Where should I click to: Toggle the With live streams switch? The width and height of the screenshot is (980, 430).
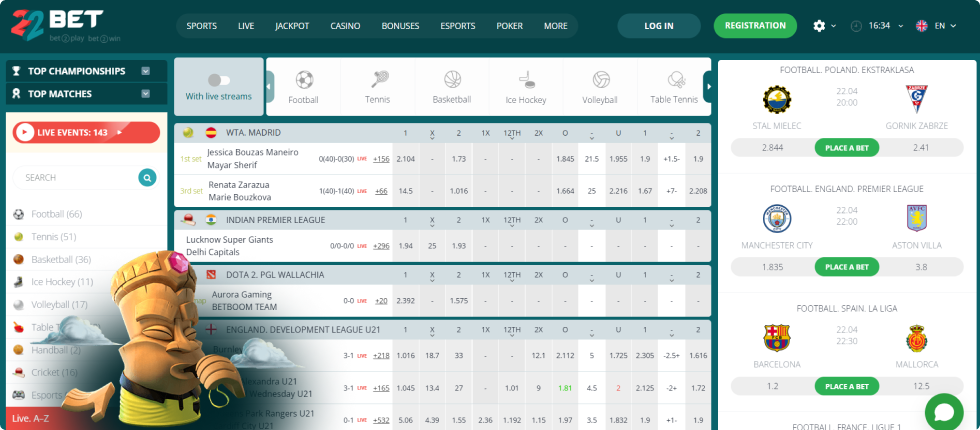click(x=219, y=80)
